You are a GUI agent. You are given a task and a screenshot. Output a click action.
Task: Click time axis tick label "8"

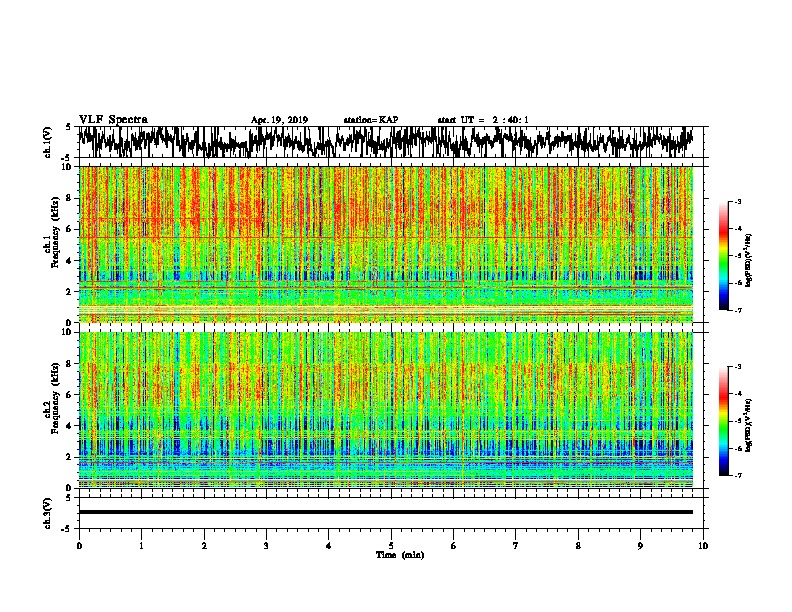tap(578, 546)
